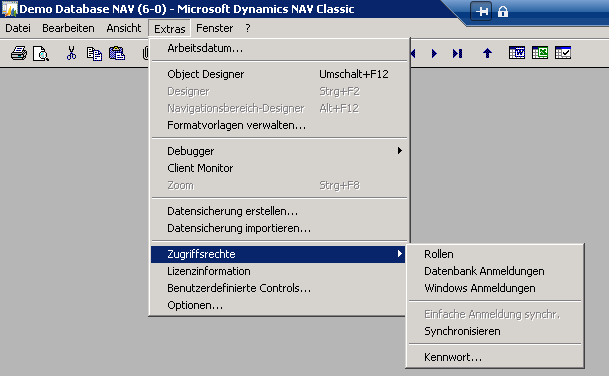Open the Datei menu
Viewport: 609px width, 376px height.
[x=18, y=28]
